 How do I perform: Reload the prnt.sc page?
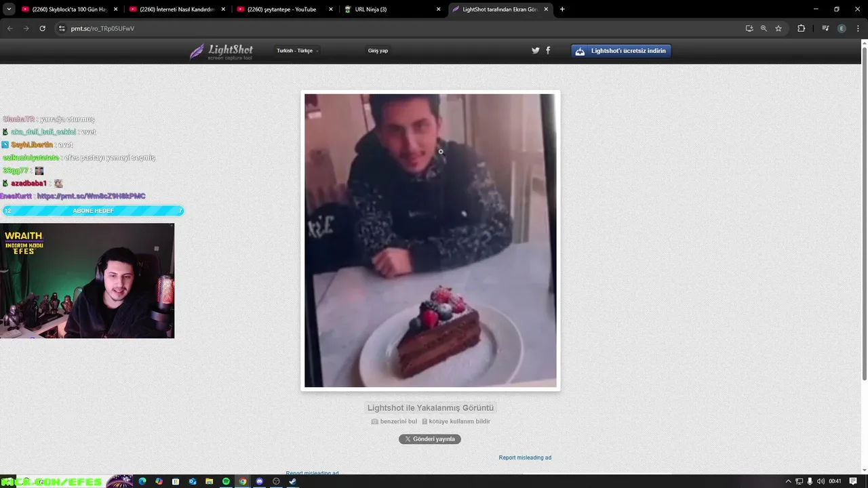[42, 28]
